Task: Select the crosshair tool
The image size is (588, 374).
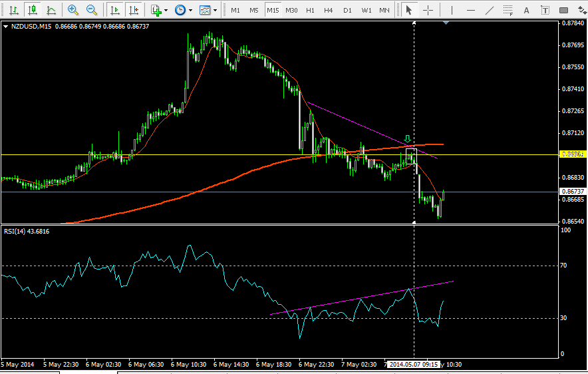Action: pos(428,10)
